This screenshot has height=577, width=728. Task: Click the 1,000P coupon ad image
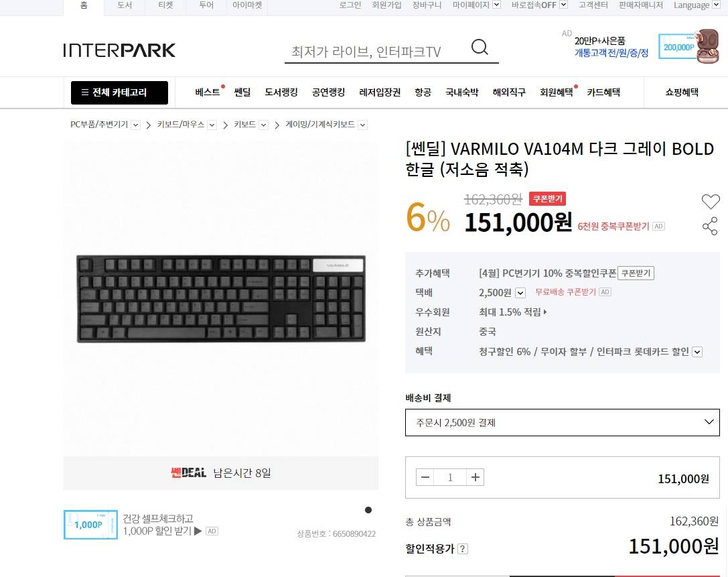[x=90, y=525]
